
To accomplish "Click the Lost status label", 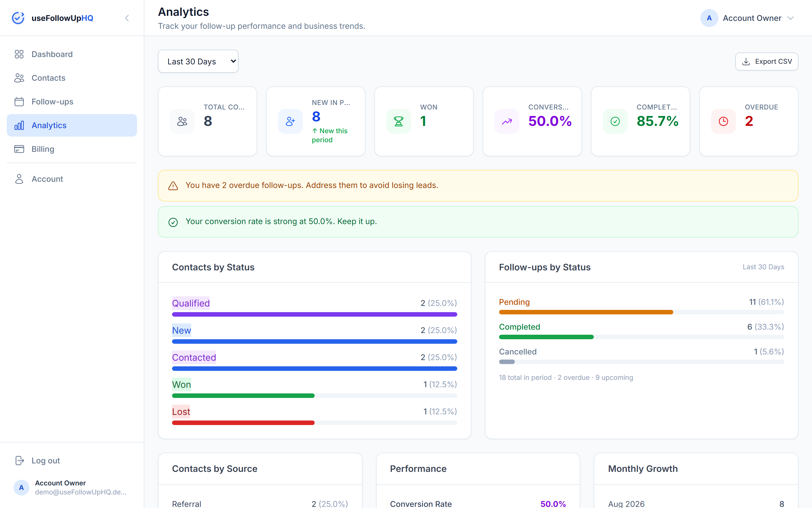I will click(x=181, y=411).
